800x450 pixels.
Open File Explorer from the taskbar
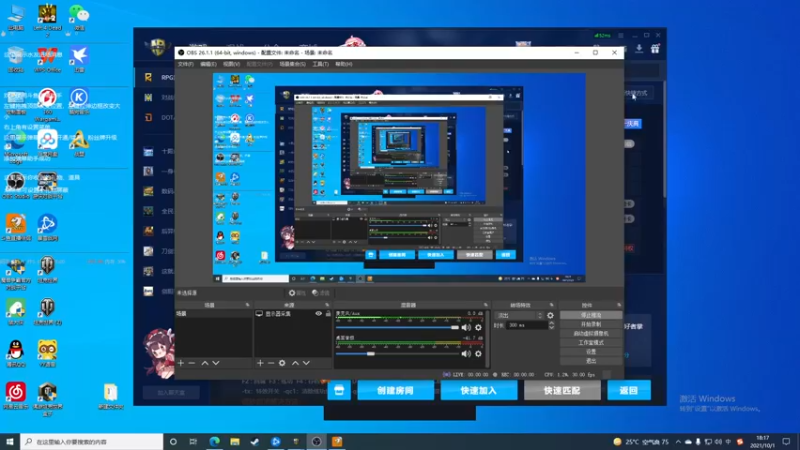click(235, 441)
